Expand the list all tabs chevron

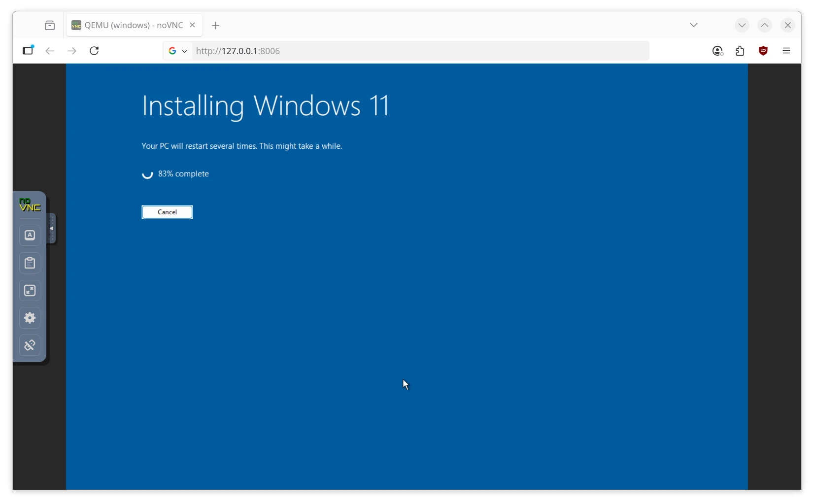click(x=694, y=25)
